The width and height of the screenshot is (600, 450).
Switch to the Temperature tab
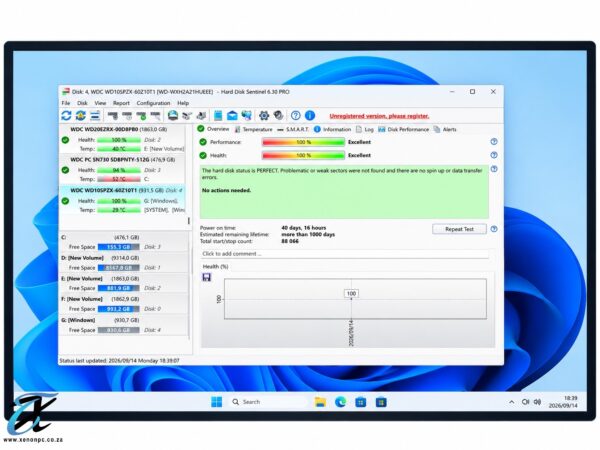point(253,129)
